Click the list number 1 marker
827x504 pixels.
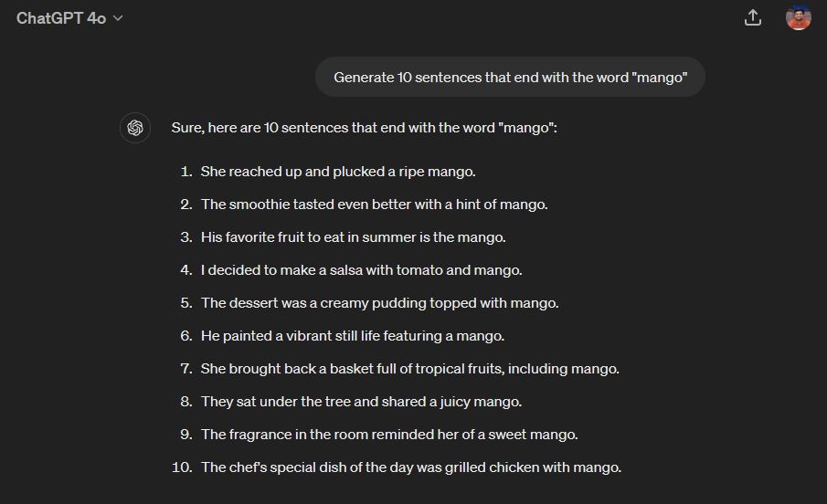pos(186,172)
